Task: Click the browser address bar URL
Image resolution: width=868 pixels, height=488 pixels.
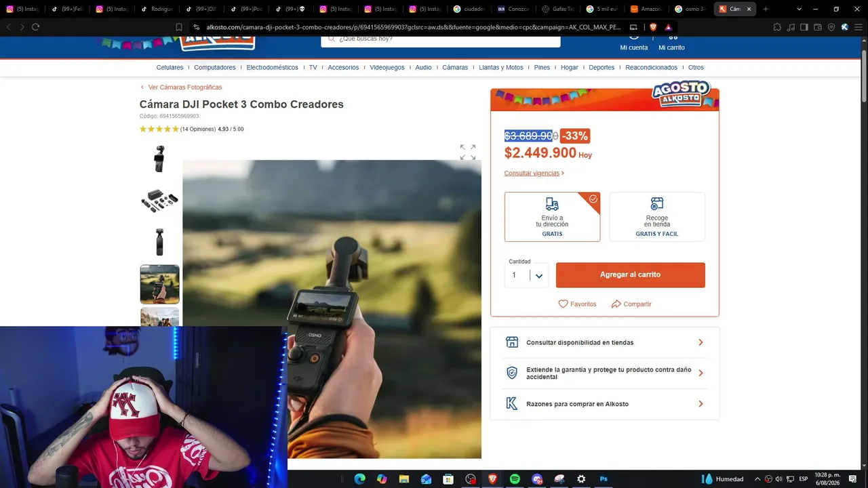Action: (414, 27)
